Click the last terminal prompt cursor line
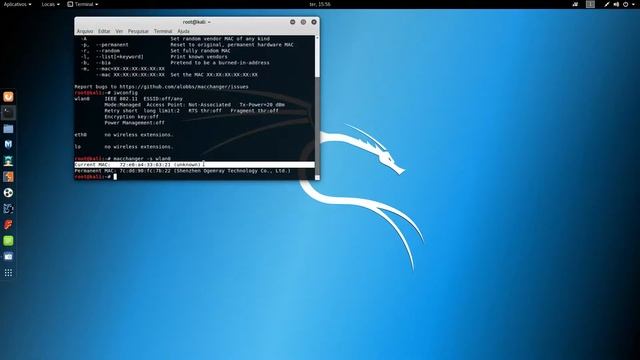 [96, 177]
